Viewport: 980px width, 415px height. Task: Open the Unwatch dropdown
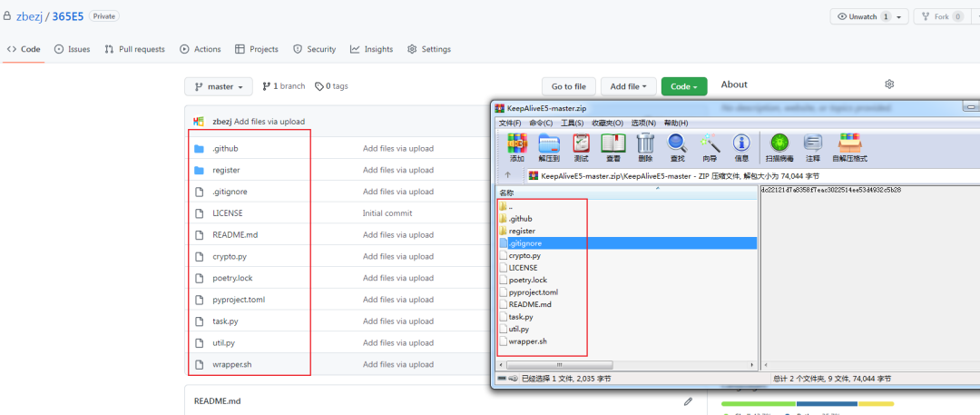(x=868, y=17)
